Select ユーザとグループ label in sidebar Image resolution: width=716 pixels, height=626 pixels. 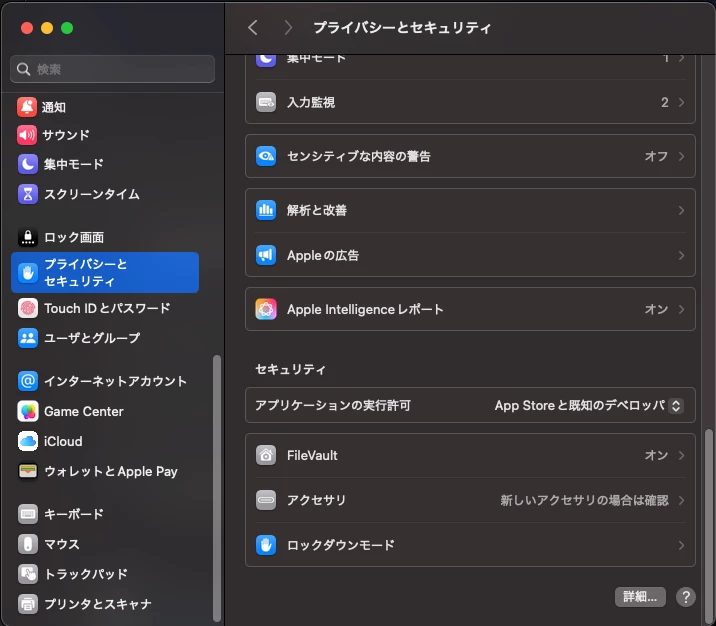(x=92, y=338)
